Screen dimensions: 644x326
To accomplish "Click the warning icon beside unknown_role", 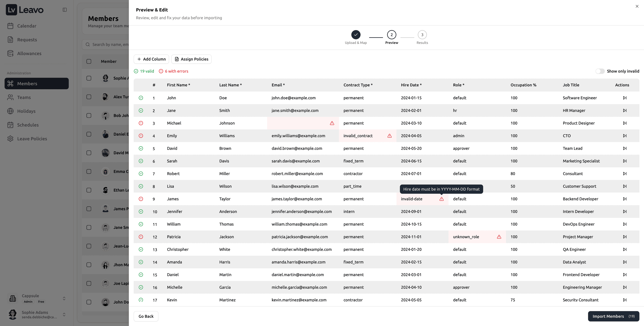I will [x=499, y=237].
